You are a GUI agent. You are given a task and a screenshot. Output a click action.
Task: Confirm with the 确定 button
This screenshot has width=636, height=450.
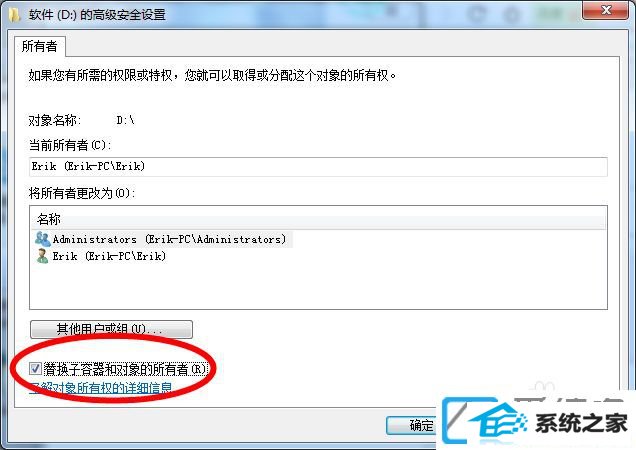click(x=412, y=425)
